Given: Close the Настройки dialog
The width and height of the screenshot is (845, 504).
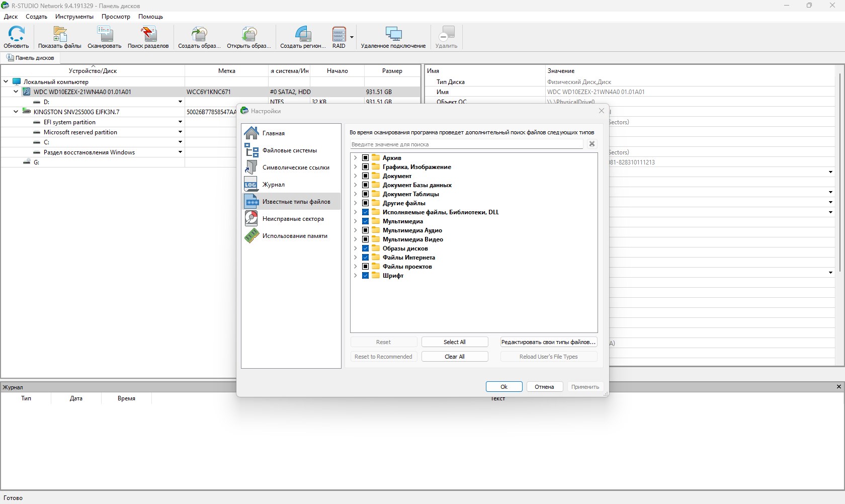Looking at the screenshot, I should point(601,111).
